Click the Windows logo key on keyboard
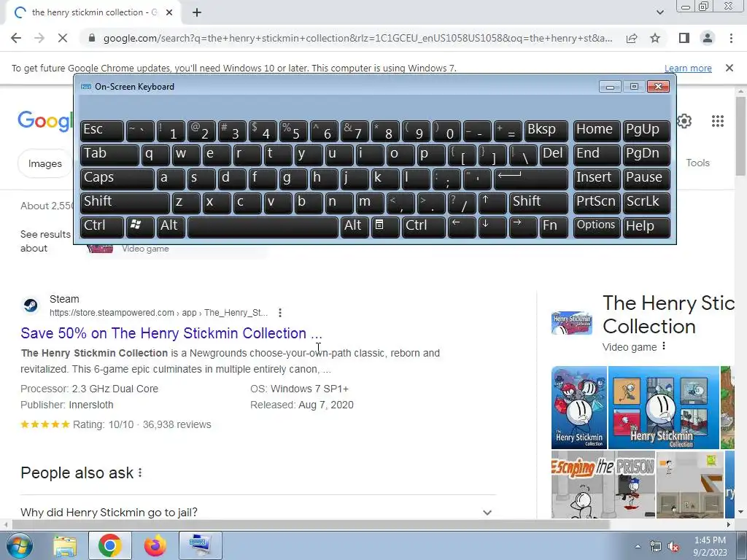 (x=139, y=226)
